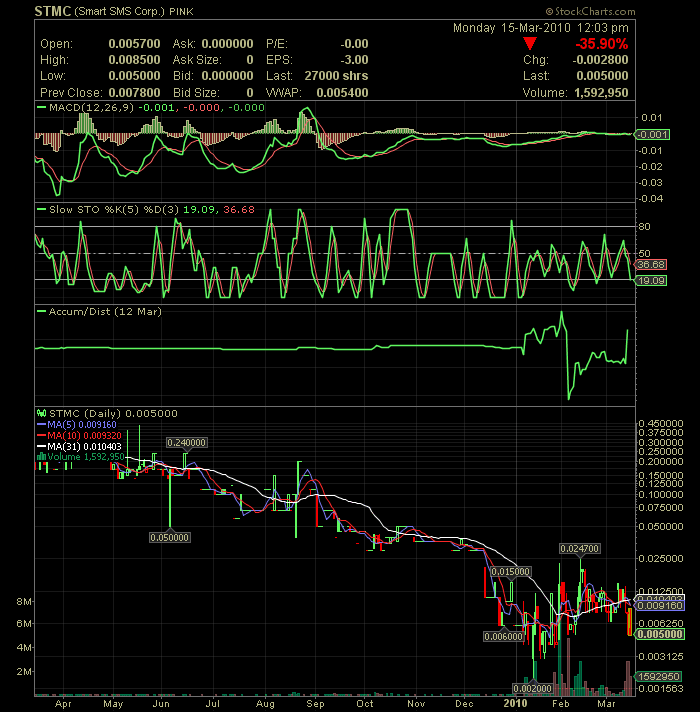Image resolution: width=700 pixels, height=712 pixels.
Task: Click the STMC ticker symbol title
Action: 52,11
